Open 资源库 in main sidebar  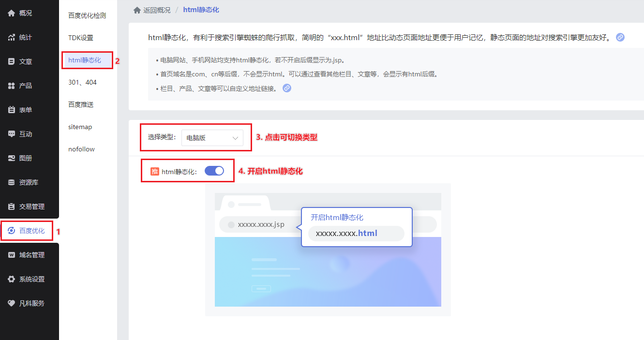point(30,182)
